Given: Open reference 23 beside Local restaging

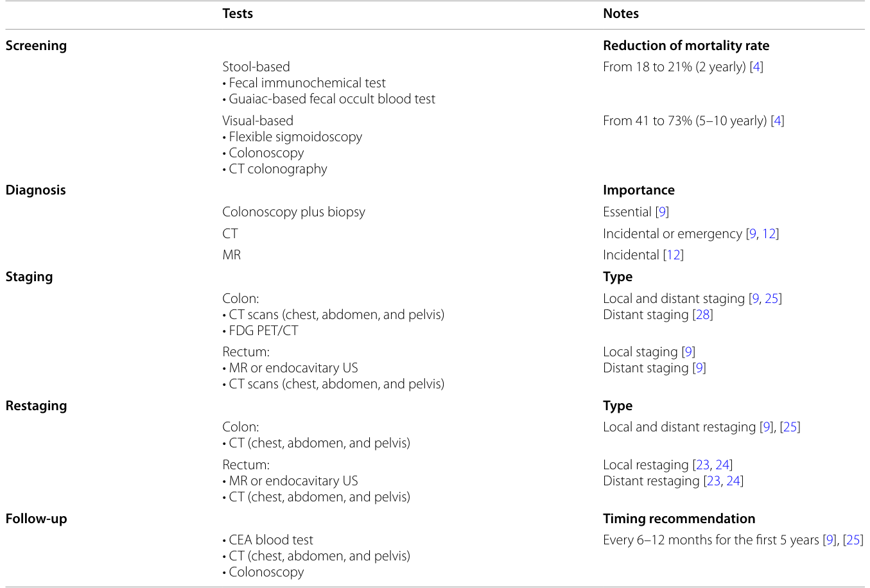Looking at the screenshot, I should pos(703,465).
